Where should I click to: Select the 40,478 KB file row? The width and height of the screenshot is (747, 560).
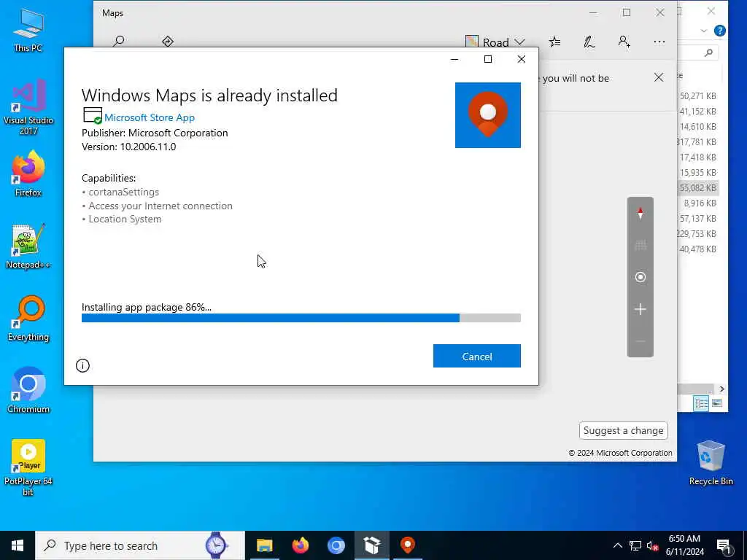[698, 249]
